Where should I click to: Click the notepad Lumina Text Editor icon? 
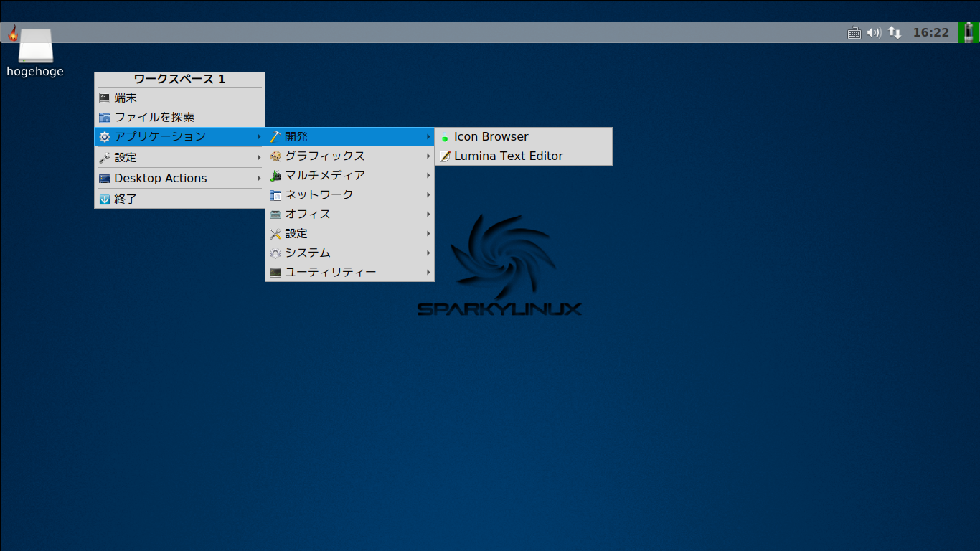pos(445,156)
